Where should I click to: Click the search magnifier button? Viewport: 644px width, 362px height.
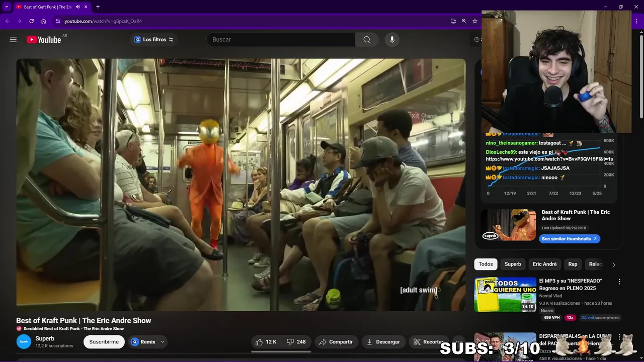[367, 40]
